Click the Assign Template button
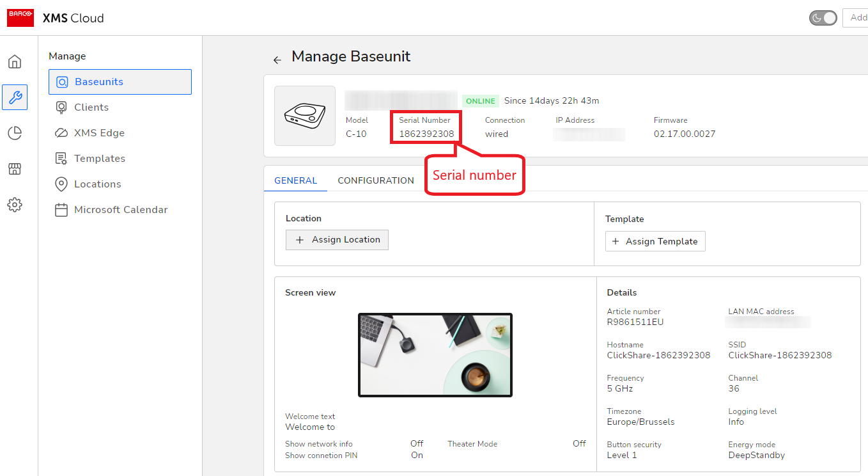The image size is (868, 476). [x=655, y=241]
